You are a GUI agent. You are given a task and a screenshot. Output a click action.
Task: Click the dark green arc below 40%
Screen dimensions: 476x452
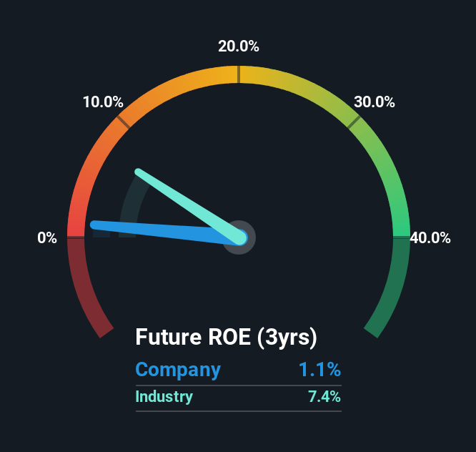tap(392, 285)
